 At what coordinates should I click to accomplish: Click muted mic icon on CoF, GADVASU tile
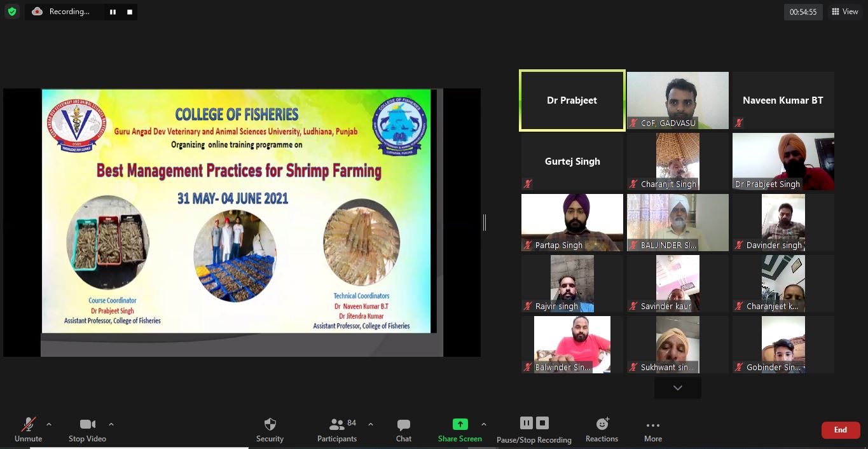[x=633, y=123]
